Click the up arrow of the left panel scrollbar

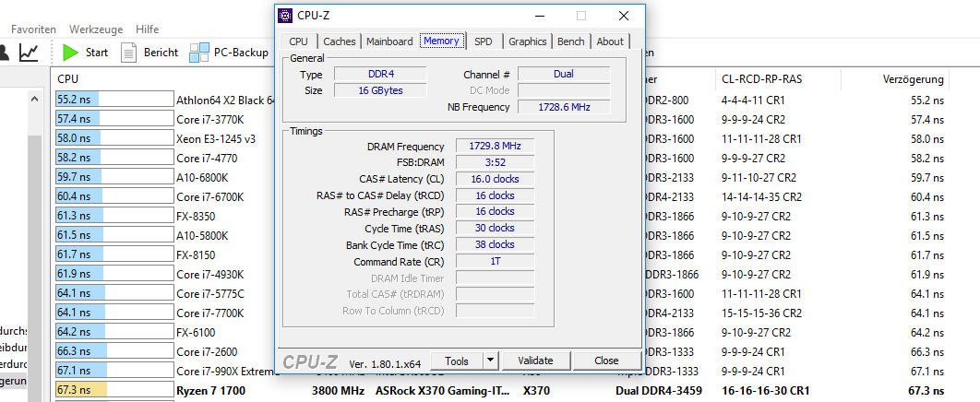point(35,98)
